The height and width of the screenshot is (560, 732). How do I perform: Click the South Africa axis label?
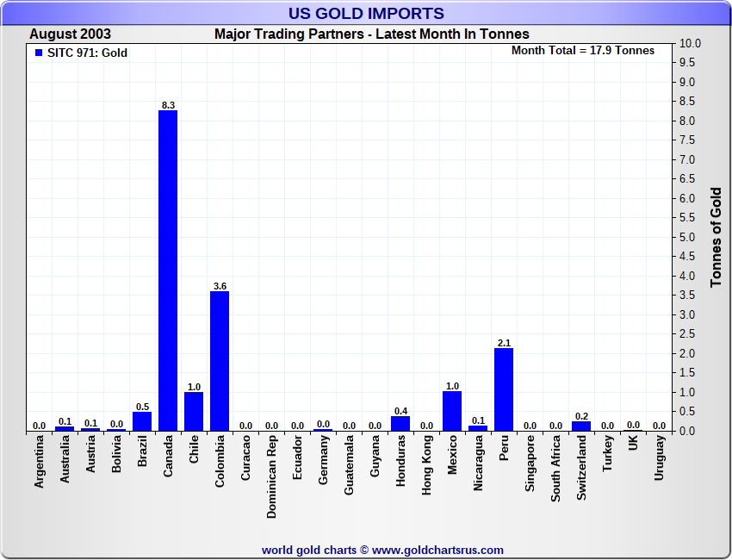pos(556,470)
